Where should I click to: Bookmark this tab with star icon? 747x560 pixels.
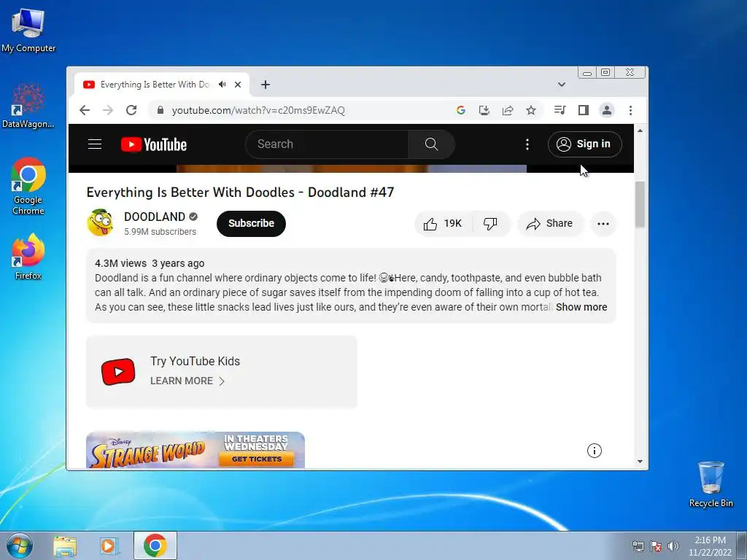point(531,111)
